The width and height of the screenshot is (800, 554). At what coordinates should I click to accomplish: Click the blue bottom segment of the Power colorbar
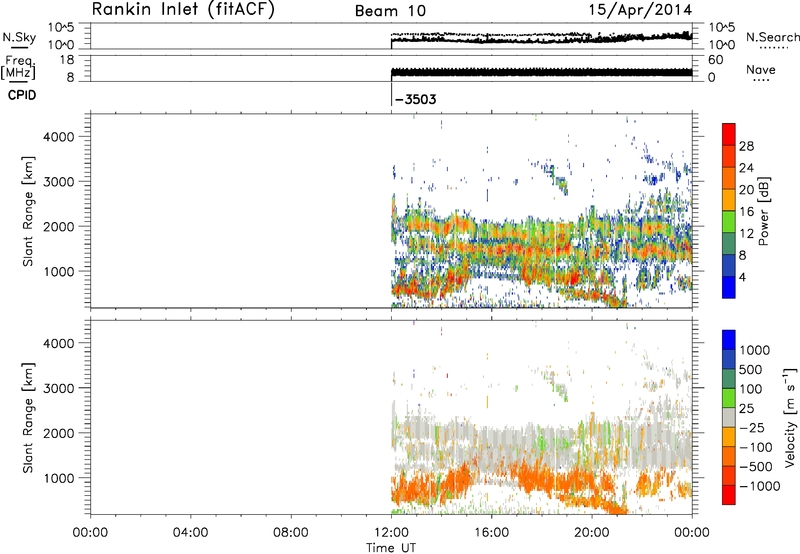(x=729, y=287)
